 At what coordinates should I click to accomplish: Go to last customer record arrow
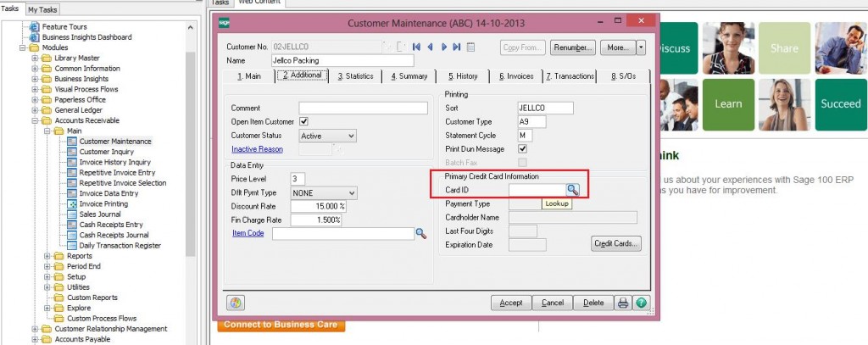[457, 47]
